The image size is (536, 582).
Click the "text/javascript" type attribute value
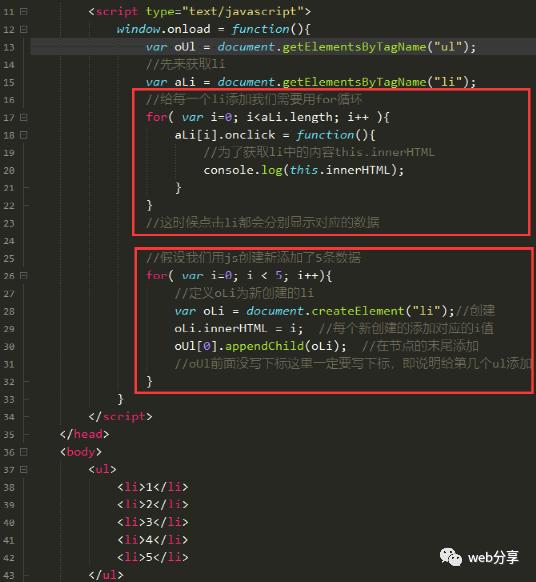coord(243,12)
